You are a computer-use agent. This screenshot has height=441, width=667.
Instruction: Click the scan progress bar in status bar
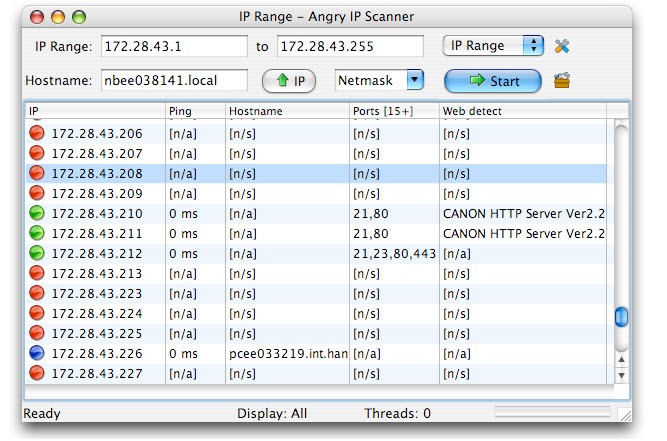(x=552, y=411)
